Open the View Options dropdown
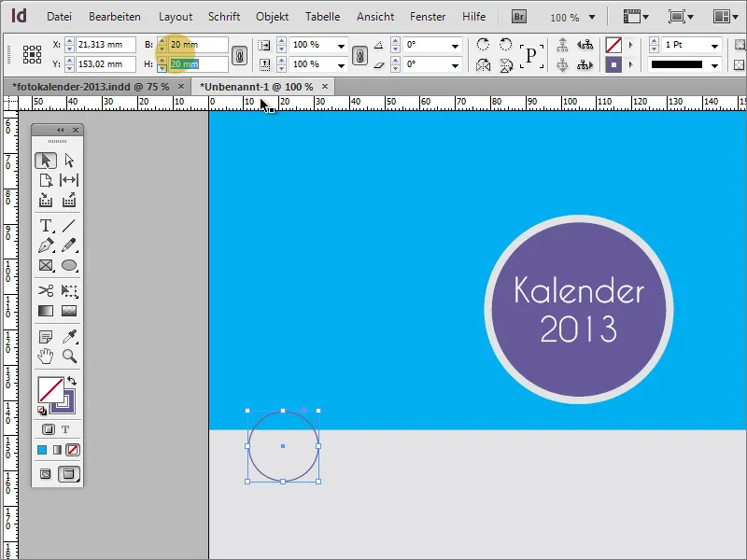Screen dimensions: 747x560 (x=637, y=17)
